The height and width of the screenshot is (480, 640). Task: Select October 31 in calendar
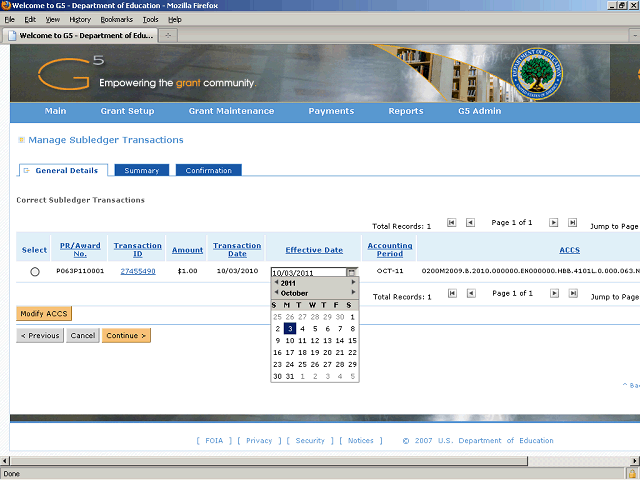[290, 376]
